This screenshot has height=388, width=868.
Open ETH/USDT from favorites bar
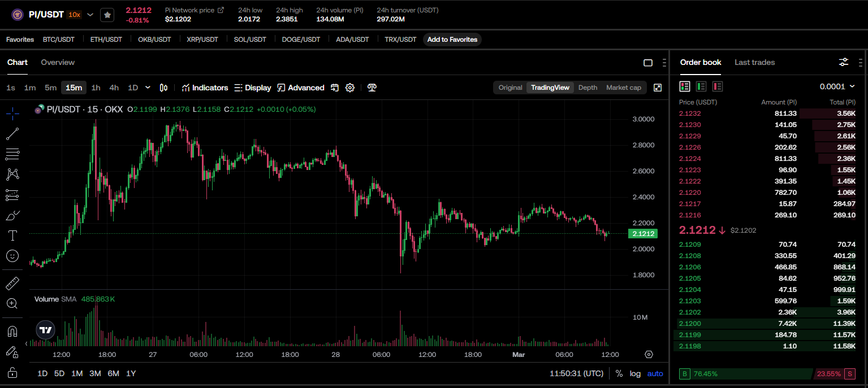coord(106,40)
